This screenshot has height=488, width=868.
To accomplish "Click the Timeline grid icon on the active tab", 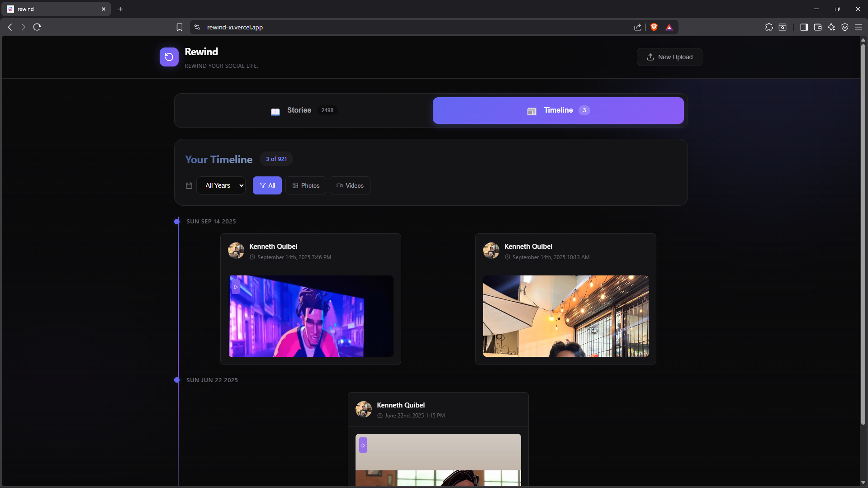I will click(531, 111).
